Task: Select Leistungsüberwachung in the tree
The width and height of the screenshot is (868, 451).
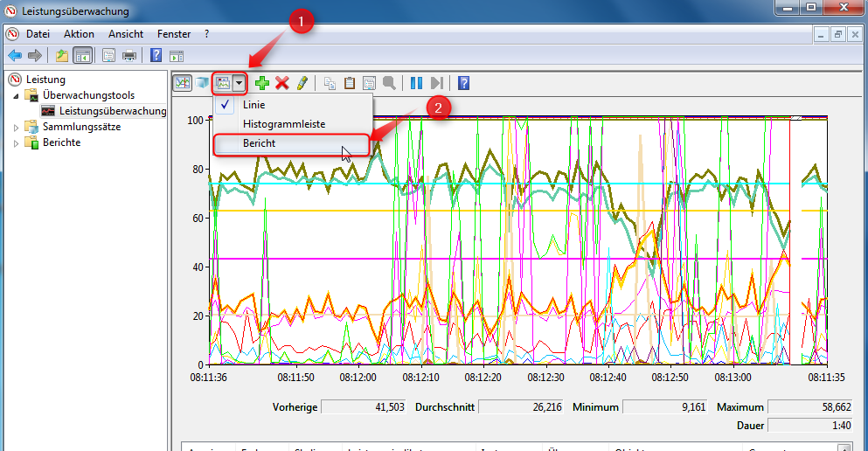Action: point(113,111)
